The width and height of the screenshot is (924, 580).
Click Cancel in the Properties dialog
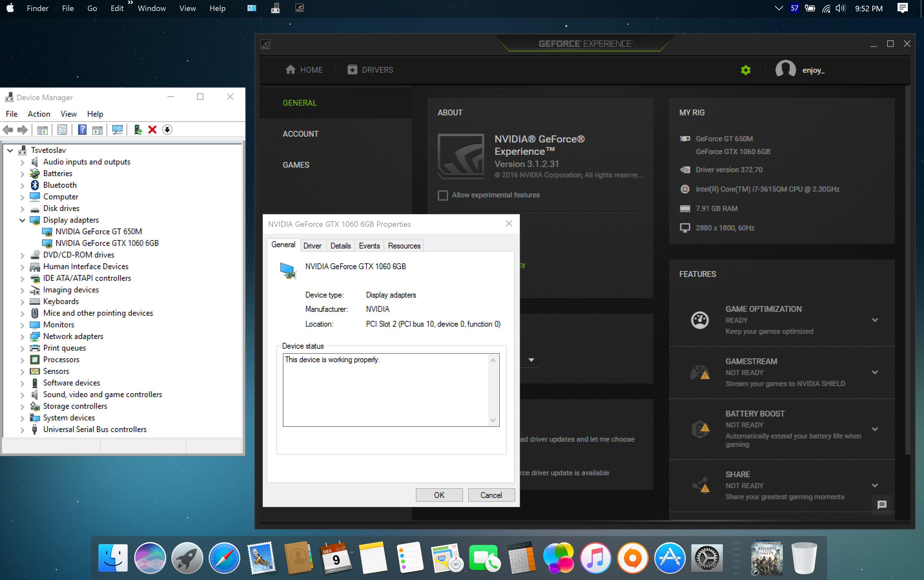point(491,495)
